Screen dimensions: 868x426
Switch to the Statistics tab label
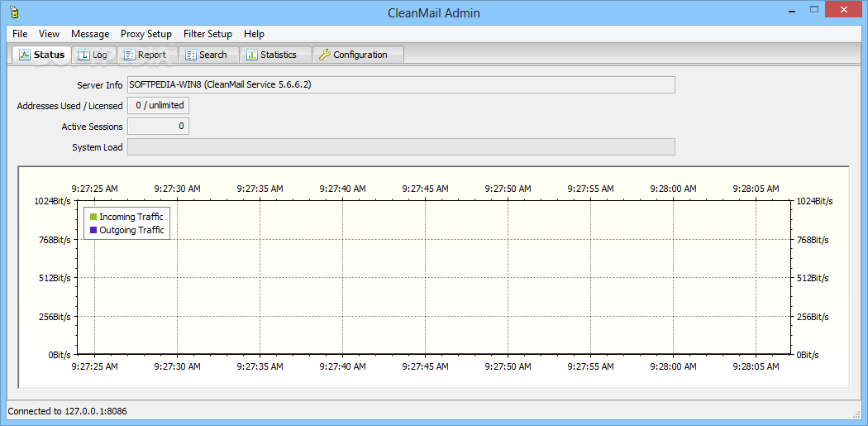pos(279,55)
